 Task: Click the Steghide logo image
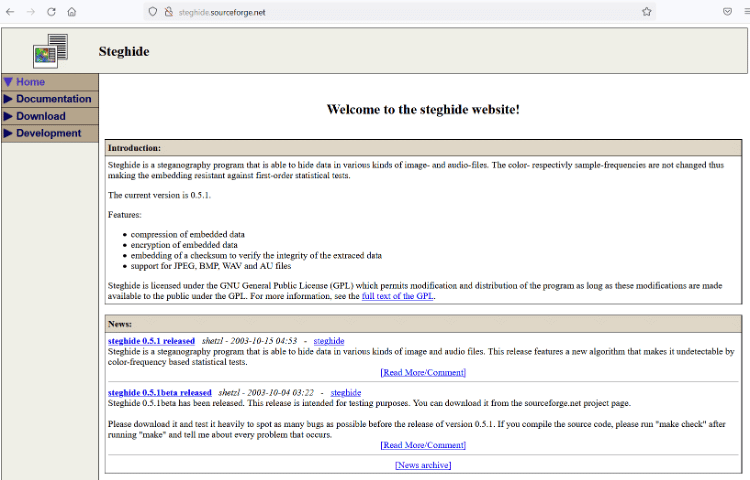(x=50, y=51)
